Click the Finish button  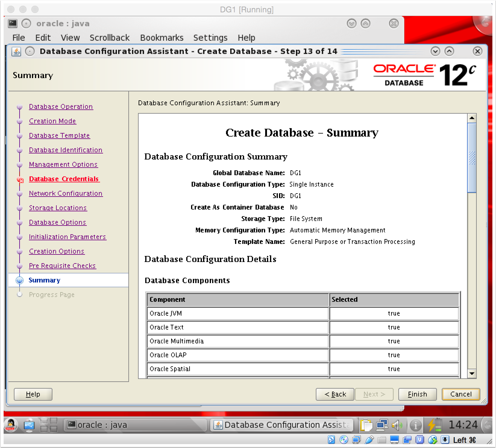tap(418, 394)
